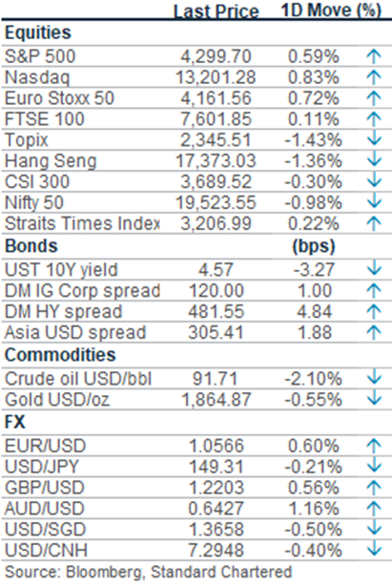Click the Crude oil down arrow
The height and width of the screenshot is (585, 392).
(x=374, y=379)
